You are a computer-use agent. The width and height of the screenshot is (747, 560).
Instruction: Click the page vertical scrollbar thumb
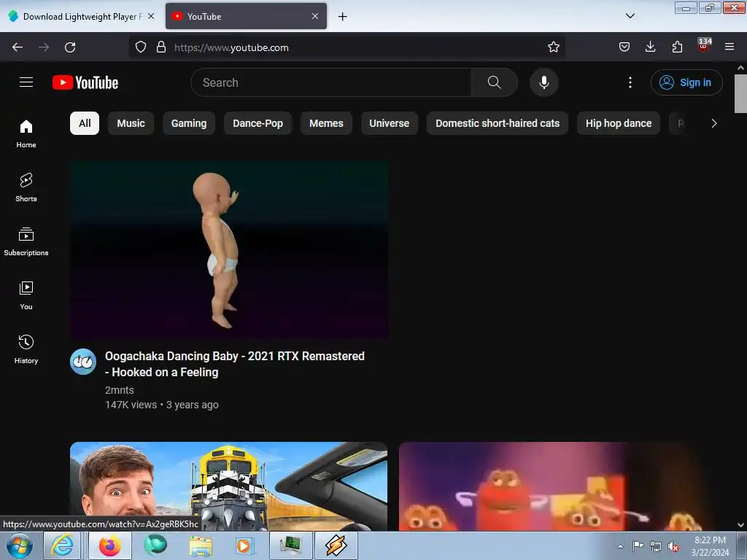(740, 94)
